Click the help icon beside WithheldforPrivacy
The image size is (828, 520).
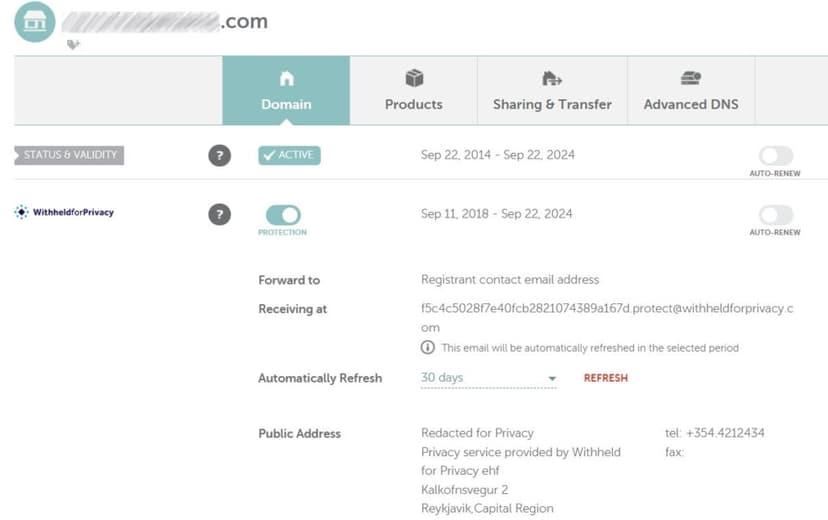(219, 214)
